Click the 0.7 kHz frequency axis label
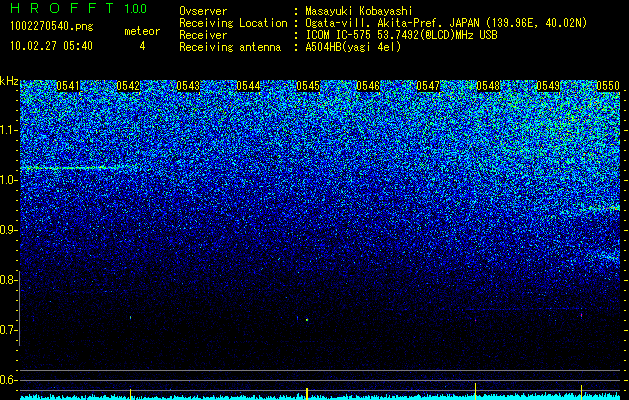 (9, 330)
